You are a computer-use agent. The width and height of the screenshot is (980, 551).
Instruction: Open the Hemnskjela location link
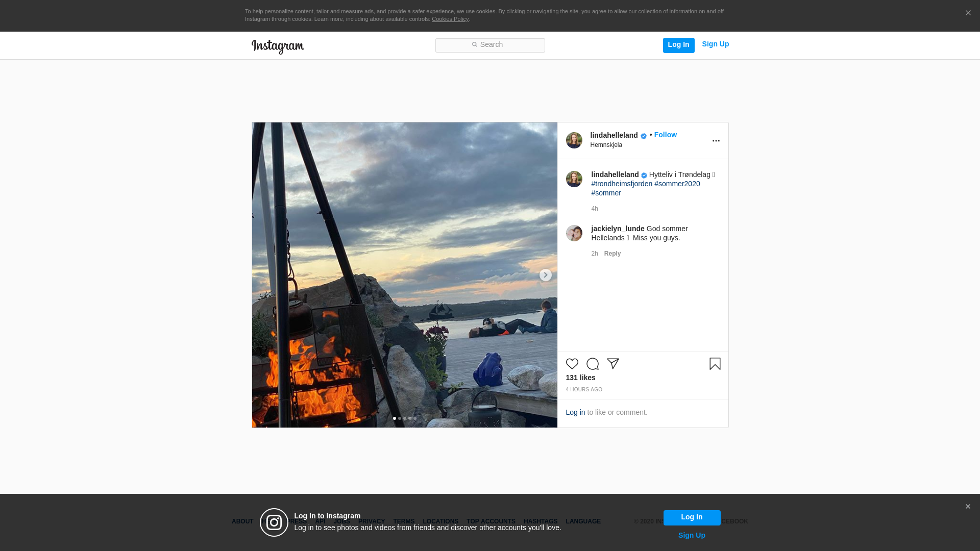pyautogui.click(x=606, y=145)
